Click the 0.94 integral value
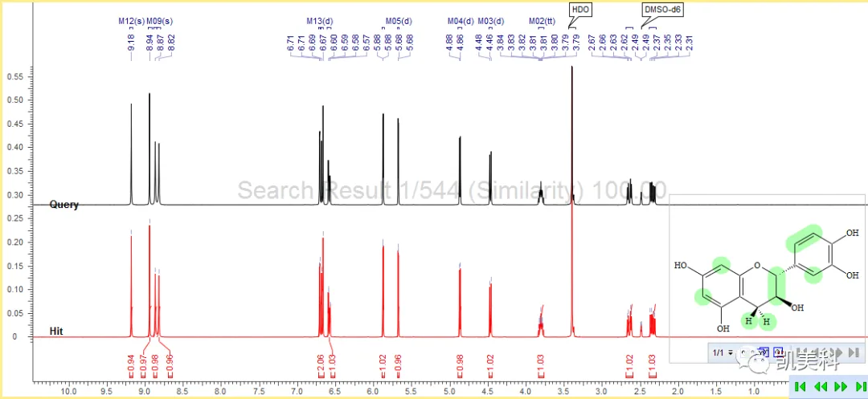 tap(131, 362)
